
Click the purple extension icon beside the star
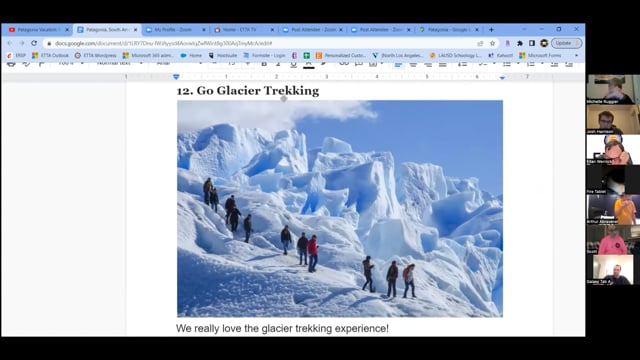[x=508, y=43]
